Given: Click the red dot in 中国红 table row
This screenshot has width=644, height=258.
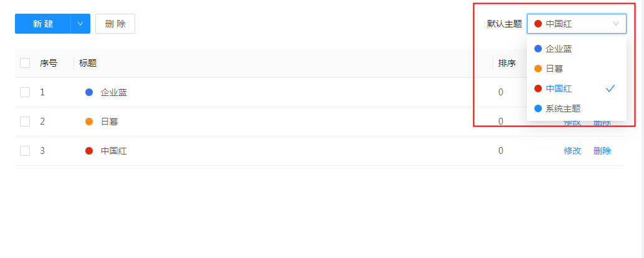Looking at the screenshot, I should pyautogui.click(x=89, y=151).
